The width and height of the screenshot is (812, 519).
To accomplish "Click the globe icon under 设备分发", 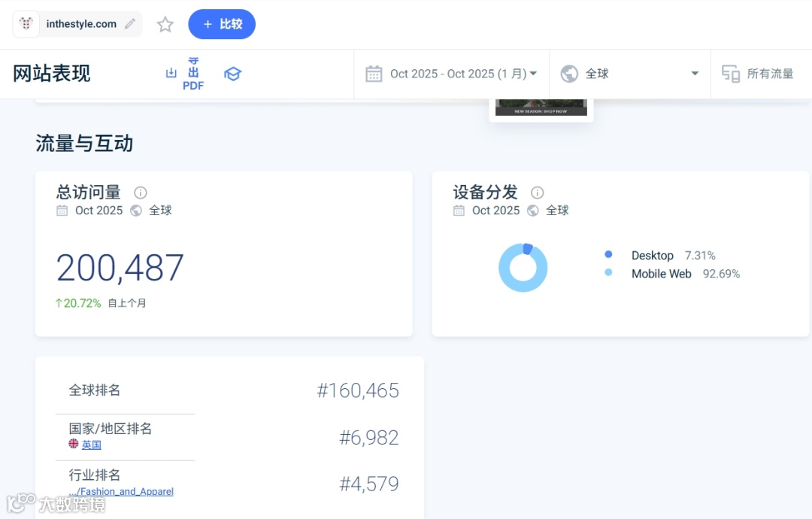I will (x=533, y=211).
